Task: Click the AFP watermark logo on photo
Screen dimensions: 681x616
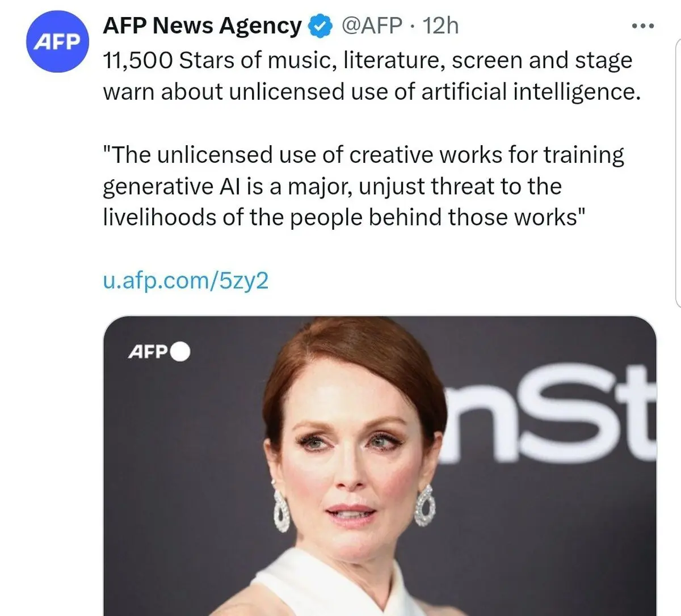Action: [148, 352]
